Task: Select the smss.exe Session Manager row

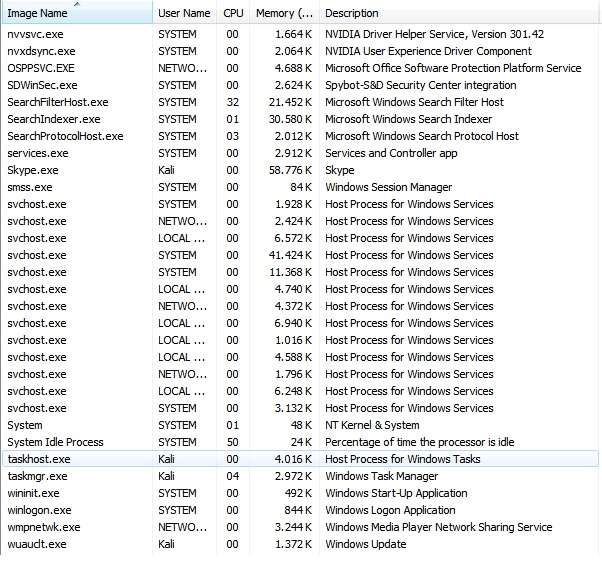Action: [30, 187]
